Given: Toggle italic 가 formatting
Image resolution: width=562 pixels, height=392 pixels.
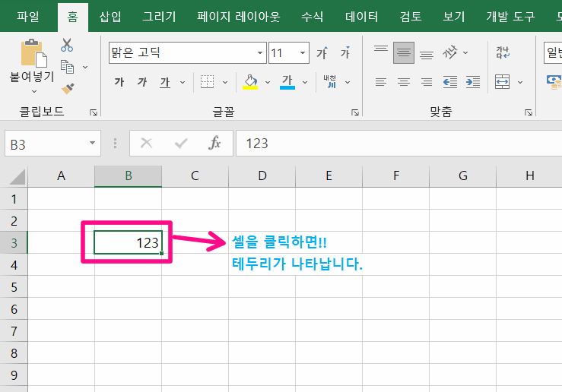Looking at the screenshot, I should pos(142,82).
